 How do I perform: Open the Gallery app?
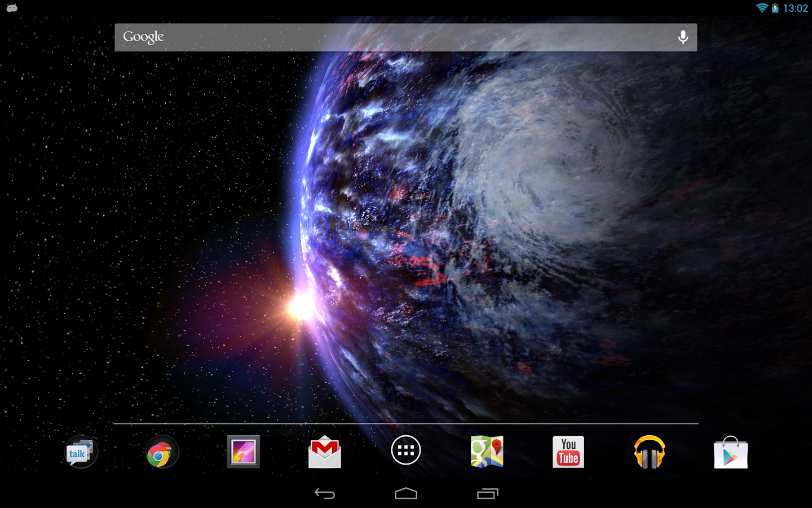243,452
